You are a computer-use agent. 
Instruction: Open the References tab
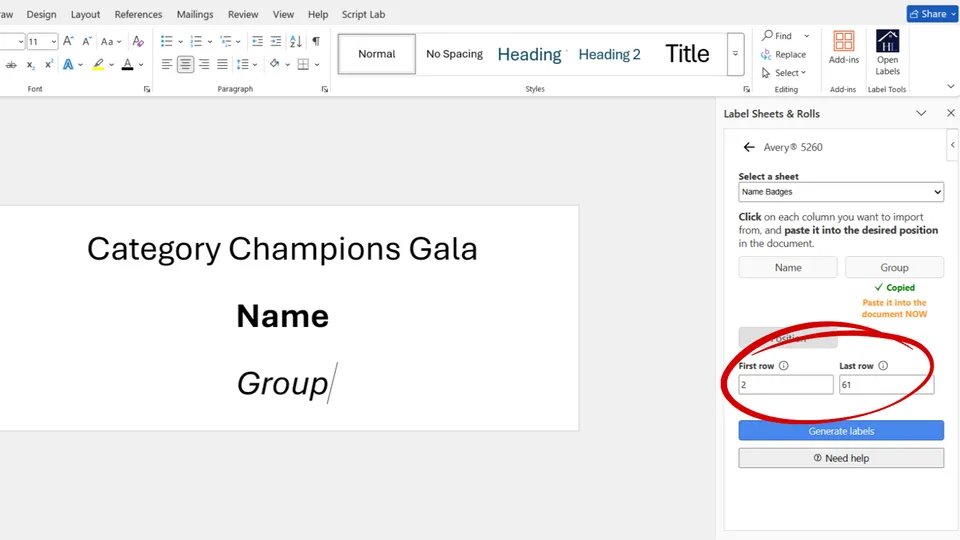click(x=138, y=14)
